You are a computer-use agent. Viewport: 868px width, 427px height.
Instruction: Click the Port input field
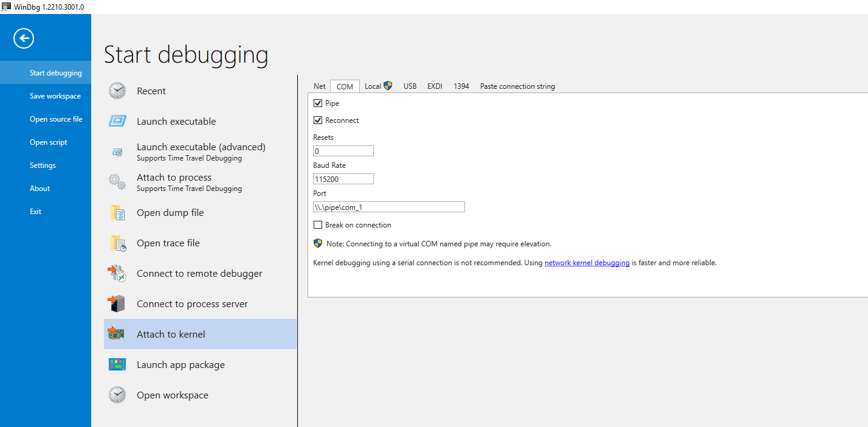(x=389, y=207)
